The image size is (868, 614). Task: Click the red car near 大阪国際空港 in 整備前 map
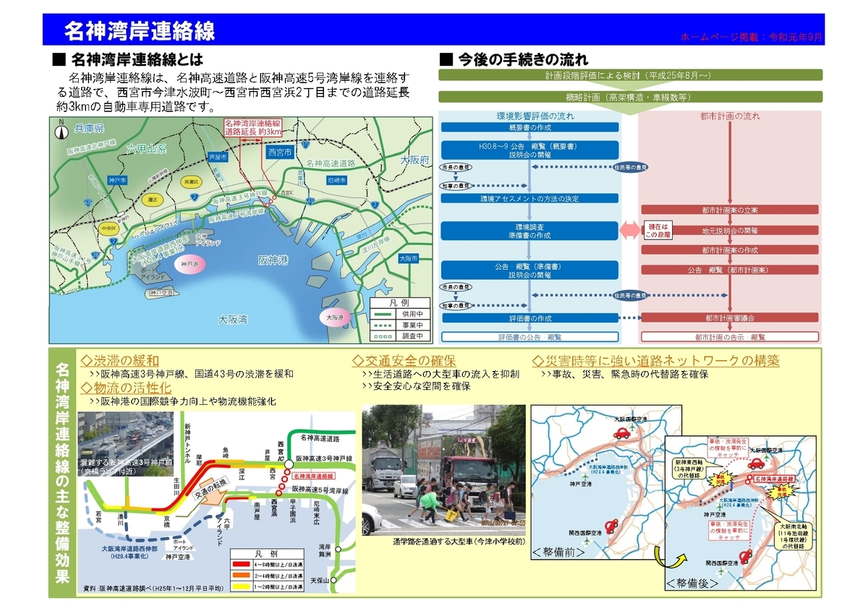point(621,433)
